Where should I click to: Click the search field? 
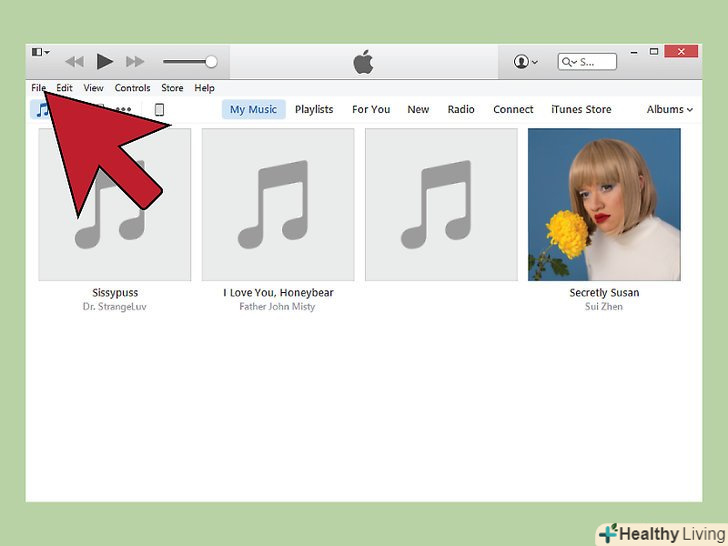[587, 62]
